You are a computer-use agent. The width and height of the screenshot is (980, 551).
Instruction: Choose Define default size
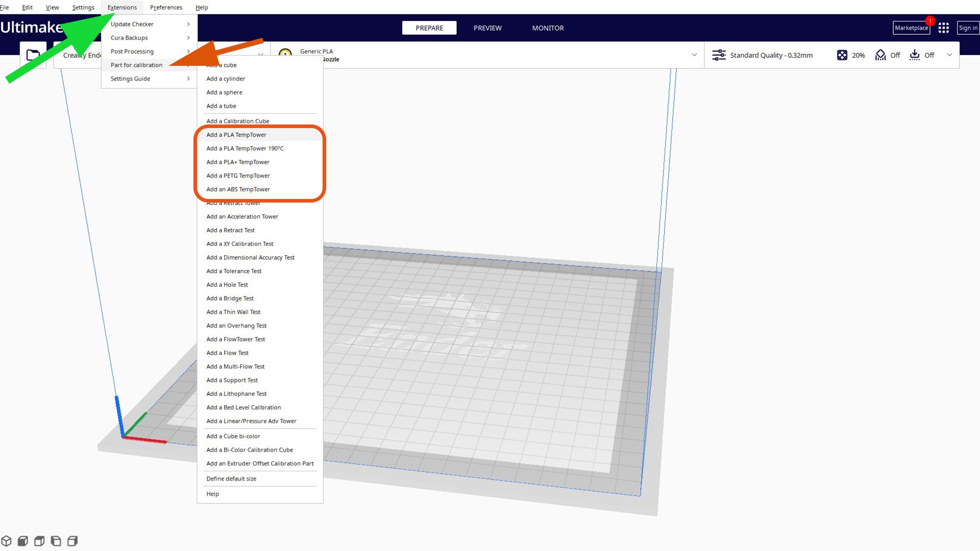[260, 479]
